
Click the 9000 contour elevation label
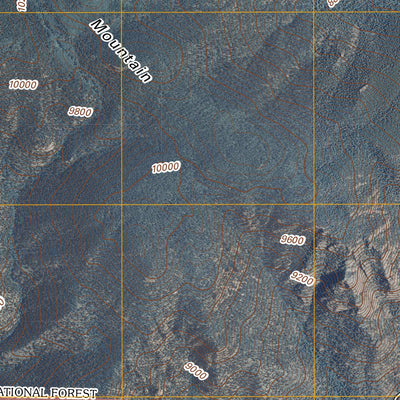tap(196, 371)
